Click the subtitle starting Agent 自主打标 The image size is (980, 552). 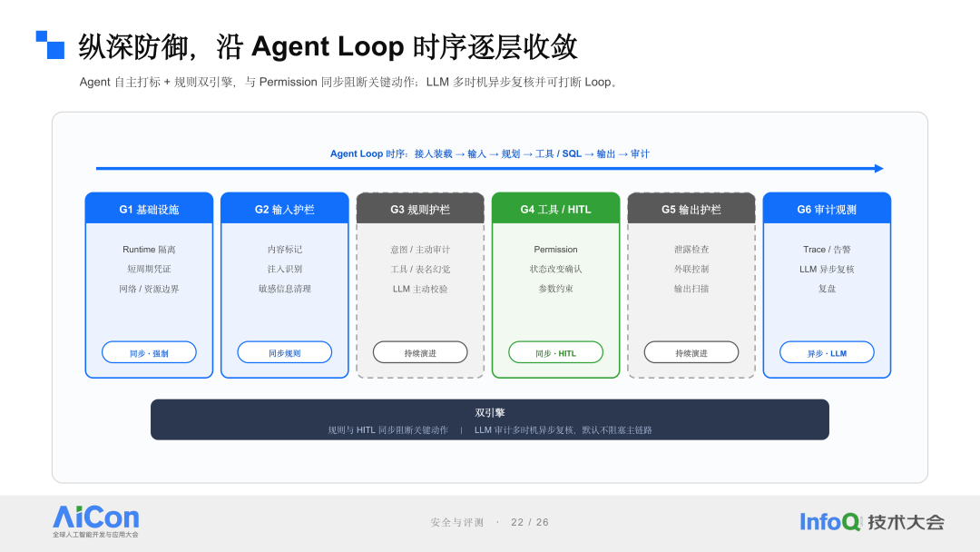tap(350, 82)
